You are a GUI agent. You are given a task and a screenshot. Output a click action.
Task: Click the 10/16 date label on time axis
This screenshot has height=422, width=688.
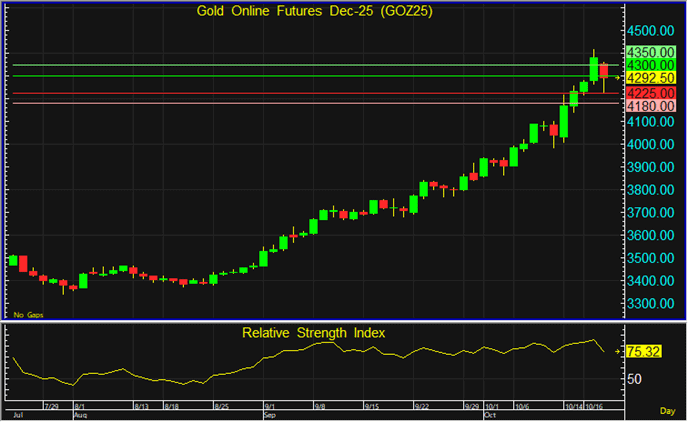tap(596, 406)
